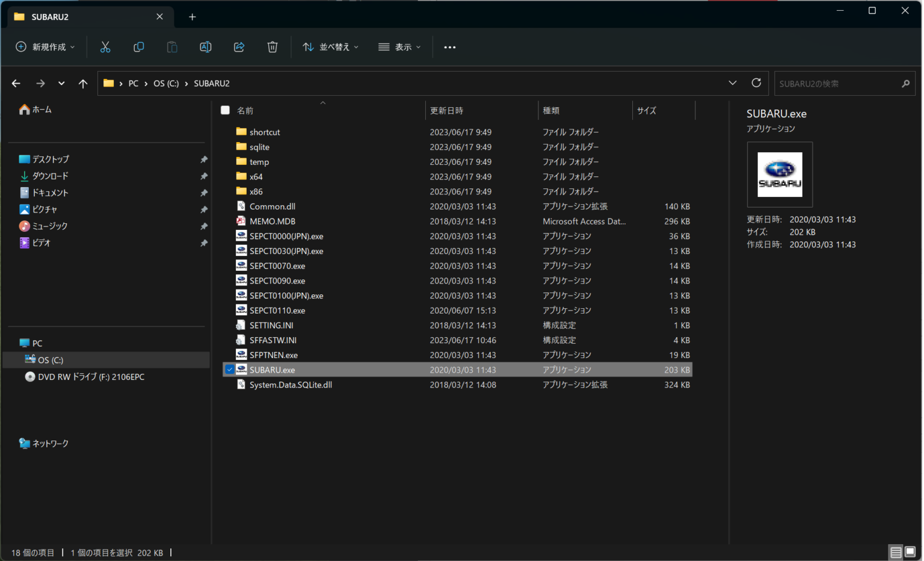Click the Rename icon in toolbar
The width and height of the screenshot is (924, 561).
click(x=205, y=47)
